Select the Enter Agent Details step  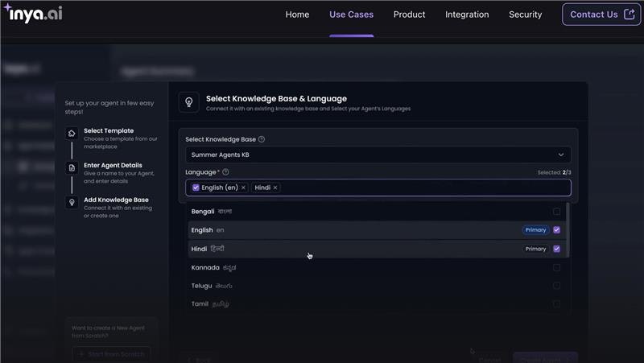point(113,172)
